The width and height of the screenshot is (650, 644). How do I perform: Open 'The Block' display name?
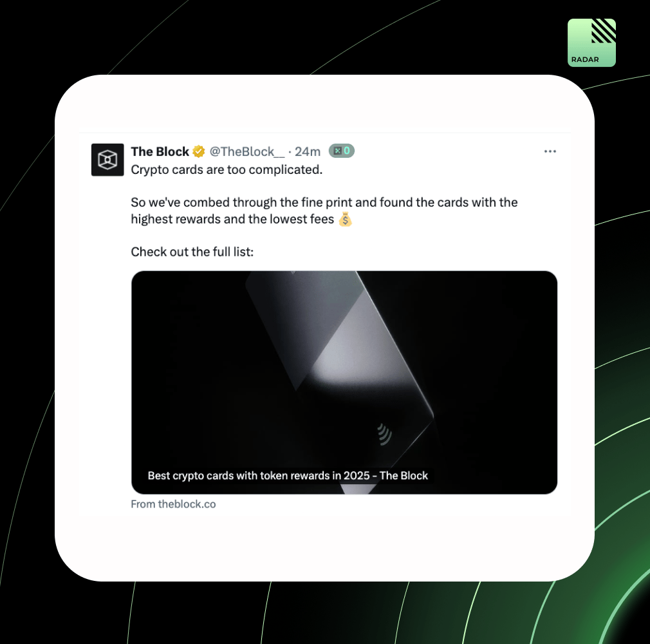coord(160,151)
